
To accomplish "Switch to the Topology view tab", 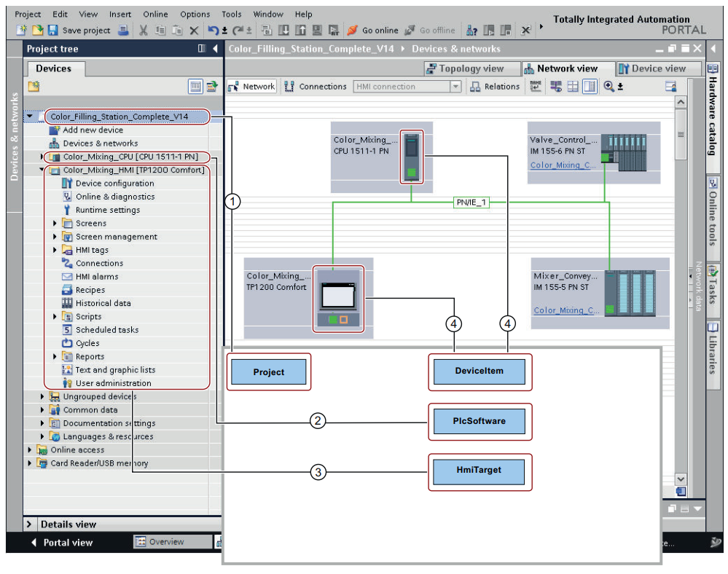I will tap(464, 68).
